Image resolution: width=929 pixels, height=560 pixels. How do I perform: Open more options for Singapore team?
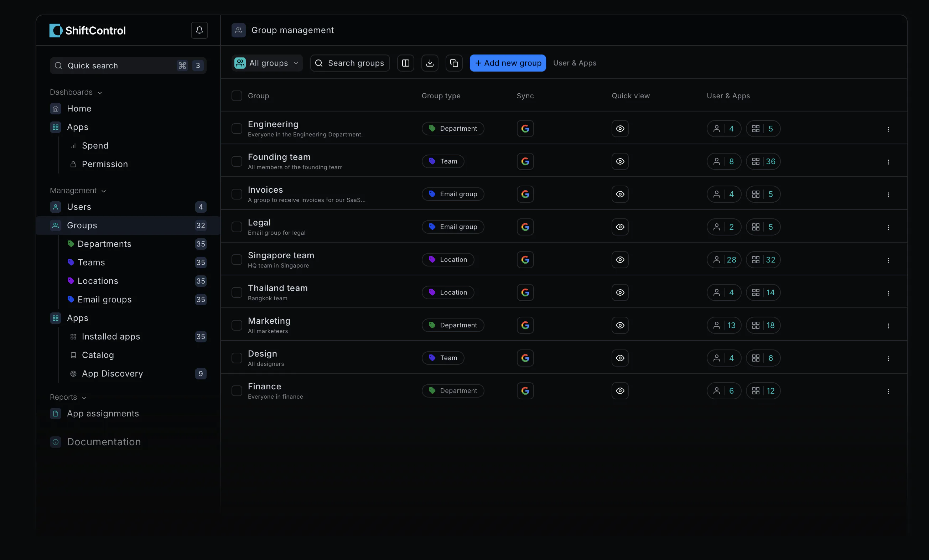[888, 260]
